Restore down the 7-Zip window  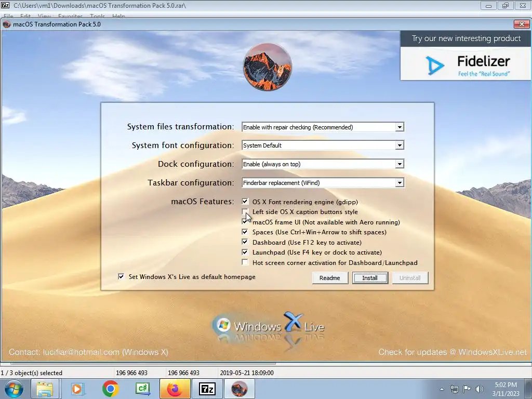click(x=506, y=6)
